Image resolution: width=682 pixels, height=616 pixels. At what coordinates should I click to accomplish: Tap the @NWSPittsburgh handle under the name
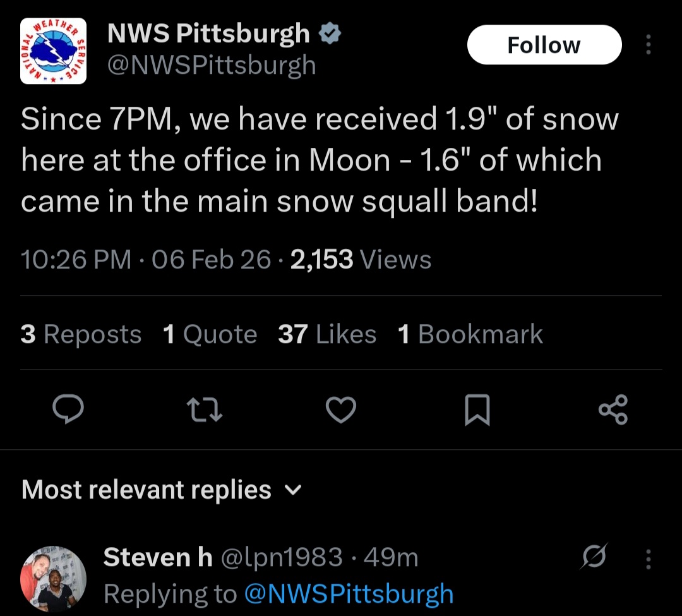coord(212,65)
